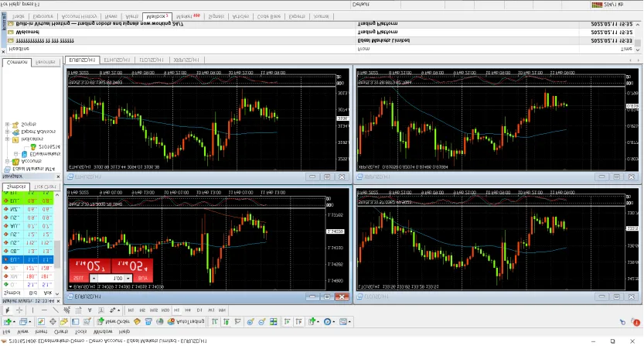Click the globe icon left of AutoTrading
Screen dimensions: 644x346
click(160, 322)
